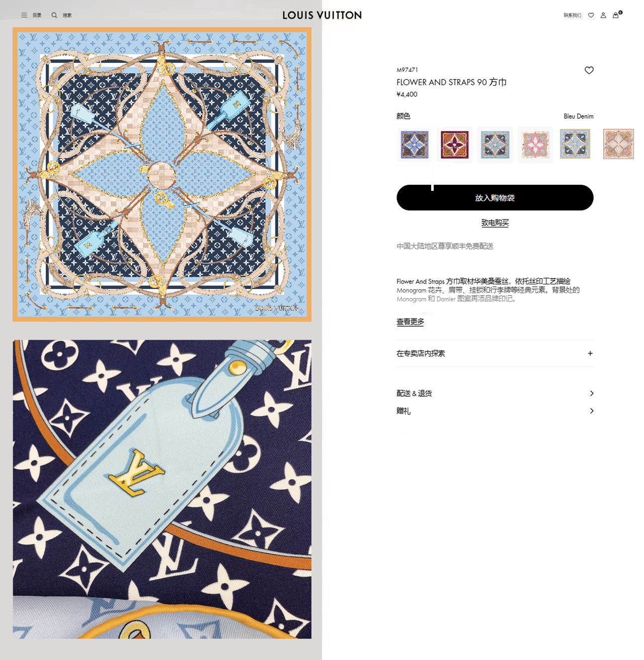This screenshot has height=660, width=644.
Task: Open the hamburger menu icon
Action: click(x=24, y=15)
